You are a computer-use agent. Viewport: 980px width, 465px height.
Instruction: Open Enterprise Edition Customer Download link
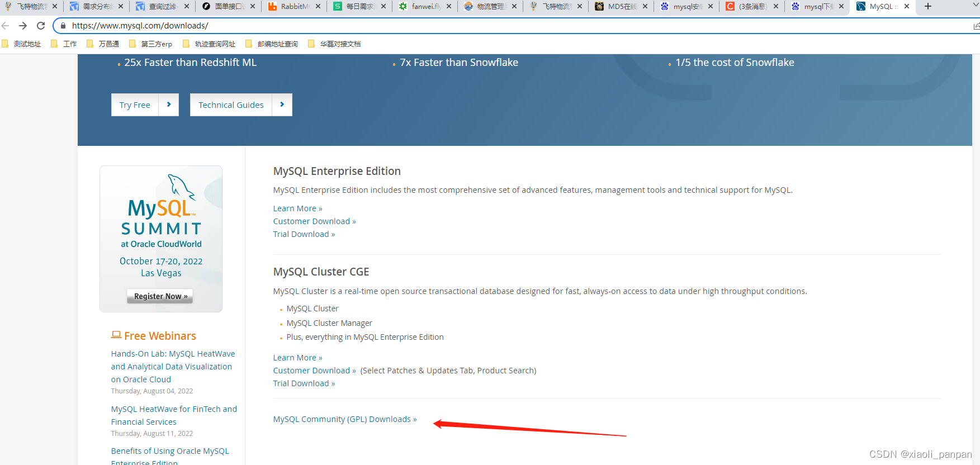[x=314, y=221]
